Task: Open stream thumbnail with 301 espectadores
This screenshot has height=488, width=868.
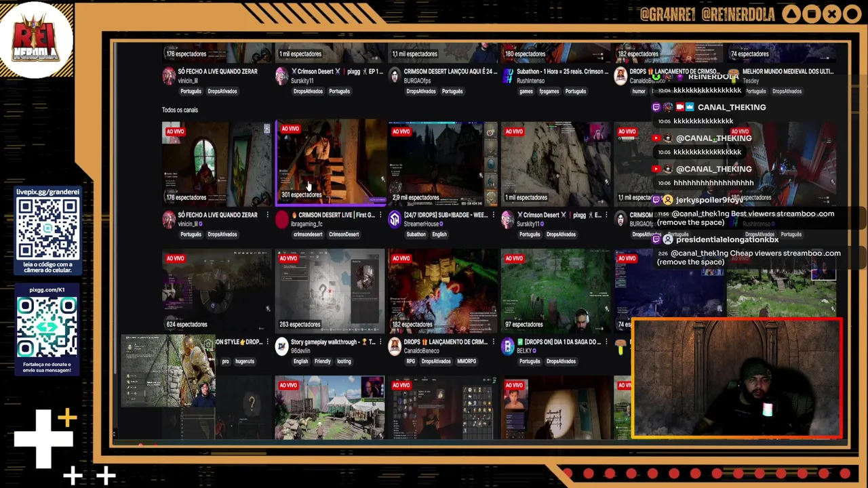Action: click(x=330, y=162)
